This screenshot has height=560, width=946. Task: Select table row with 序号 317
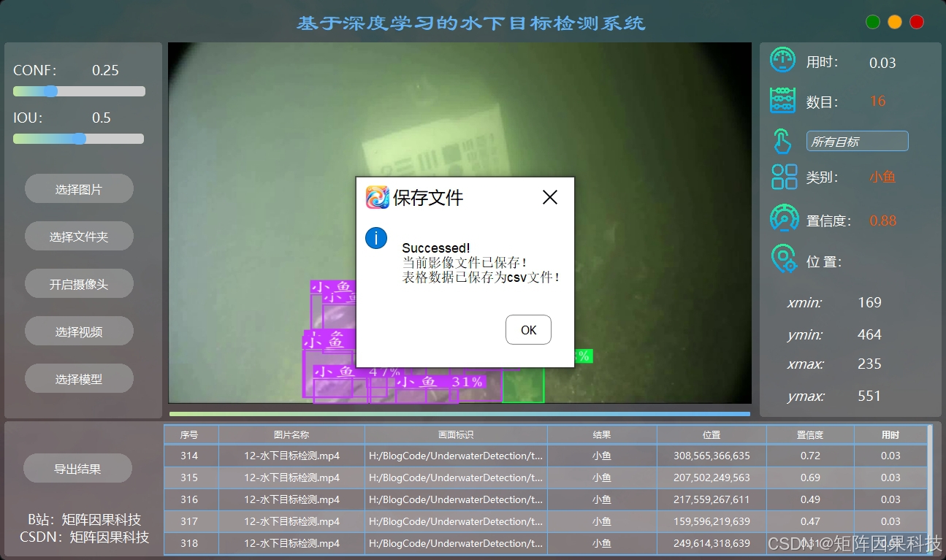click(x=546, y=521)
